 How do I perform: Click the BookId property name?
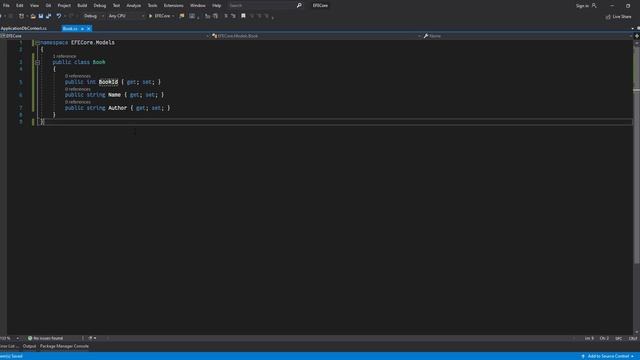(x=108, y=82)
